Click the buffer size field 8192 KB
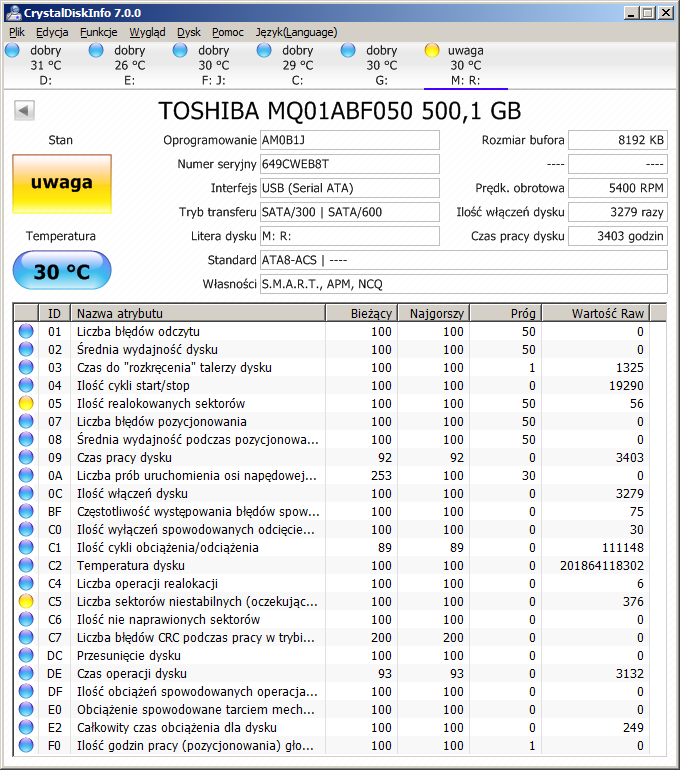 618,140
